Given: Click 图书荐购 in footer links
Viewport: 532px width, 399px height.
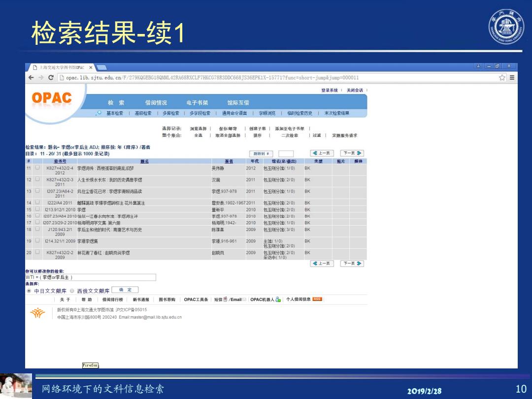Looking at the screenshot, I should coord(167,299).
